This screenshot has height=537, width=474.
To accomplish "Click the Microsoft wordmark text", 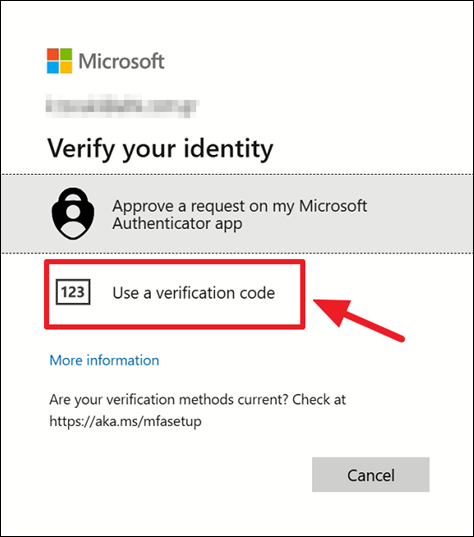I will click(122, 61).
